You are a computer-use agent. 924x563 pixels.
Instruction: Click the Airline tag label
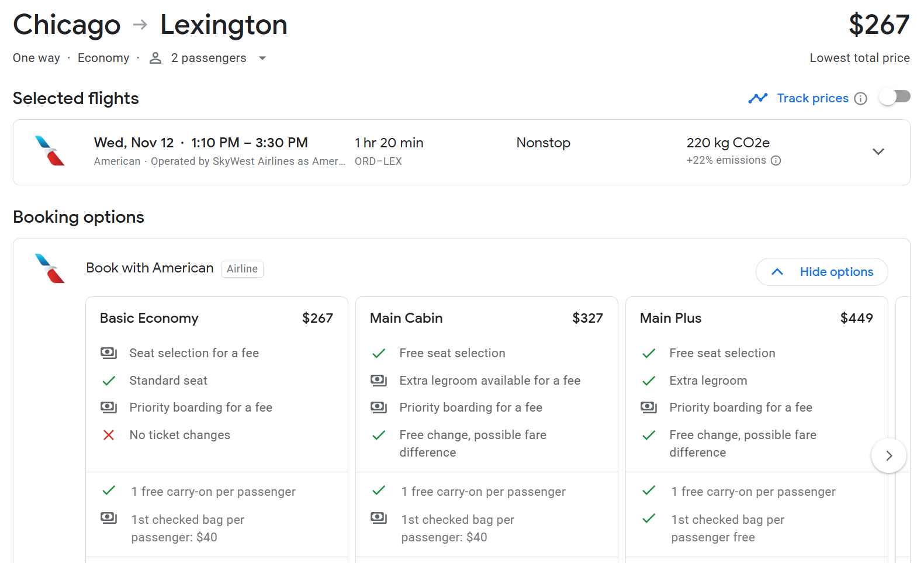click(x=242, y=269)
